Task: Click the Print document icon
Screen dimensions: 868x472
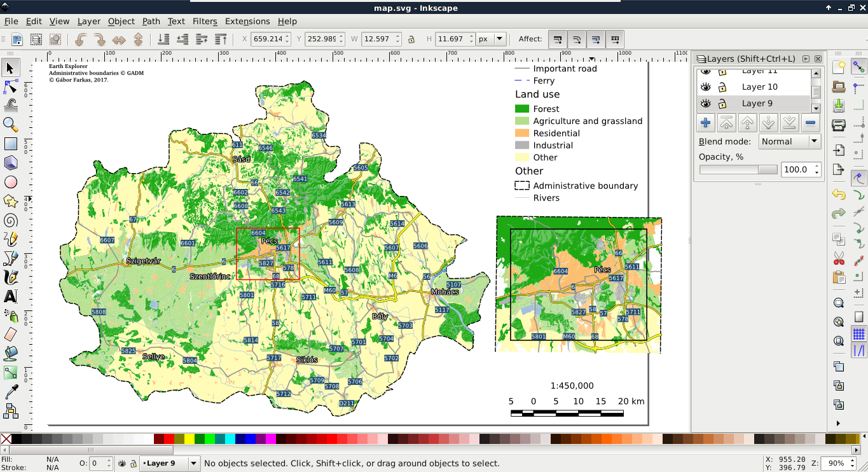Action: pos(839,125)
